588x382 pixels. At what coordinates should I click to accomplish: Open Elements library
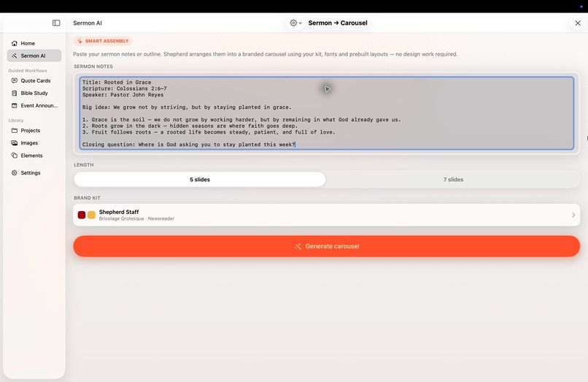pyautogui.click(x=34, y=156)
